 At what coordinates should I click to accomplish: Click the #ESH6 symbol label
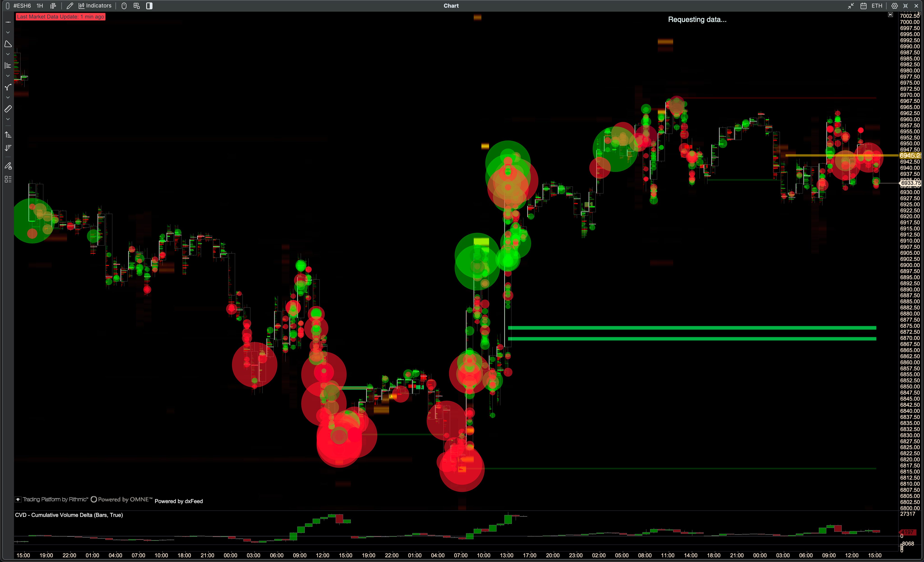[22, 6]
